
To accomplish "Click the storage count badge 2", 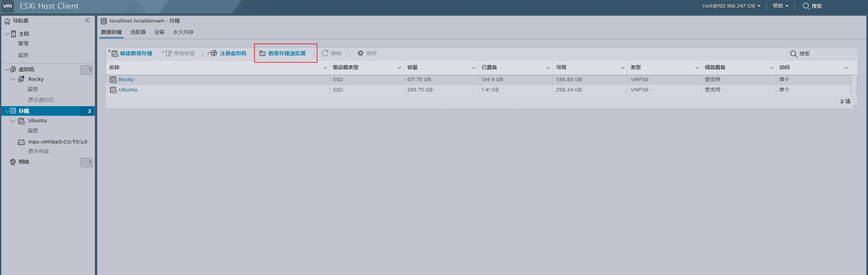I will [87, 111].
